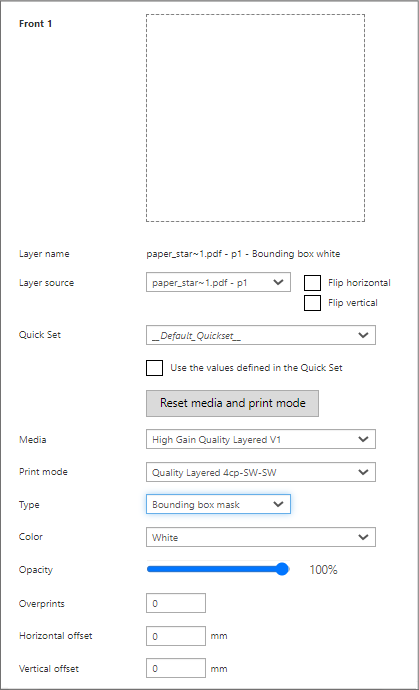The height and width of the screenshot is (690, 419).
Task: Open the Type dropdown showing Bounding box mask
Action: pyautogui.click(x=218, y=504)
